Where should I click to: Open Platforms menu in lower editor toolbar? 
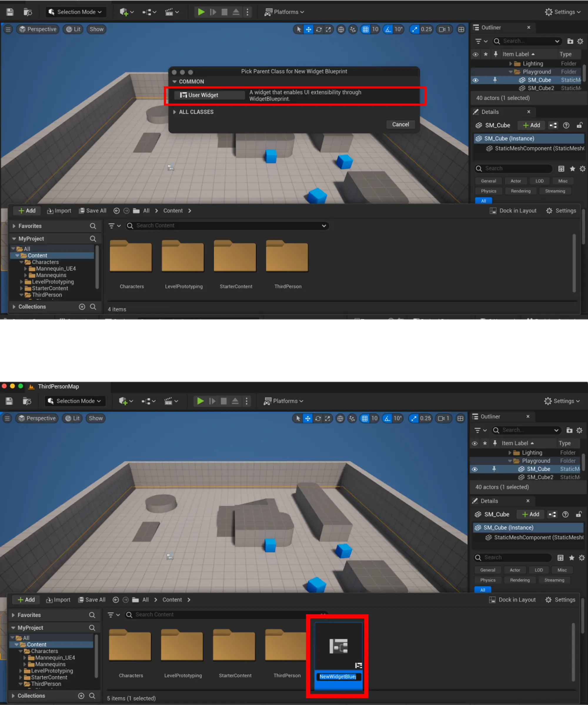click(x=284, y=401)
